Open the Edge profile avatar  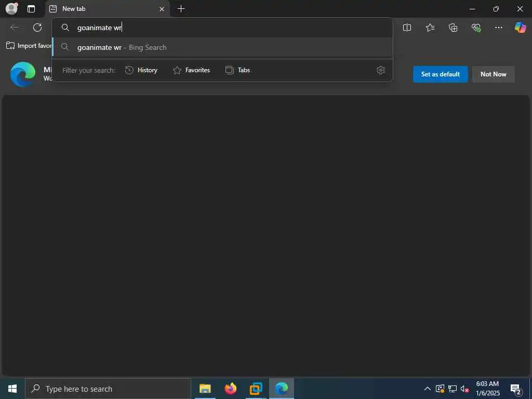click(12, 8)
